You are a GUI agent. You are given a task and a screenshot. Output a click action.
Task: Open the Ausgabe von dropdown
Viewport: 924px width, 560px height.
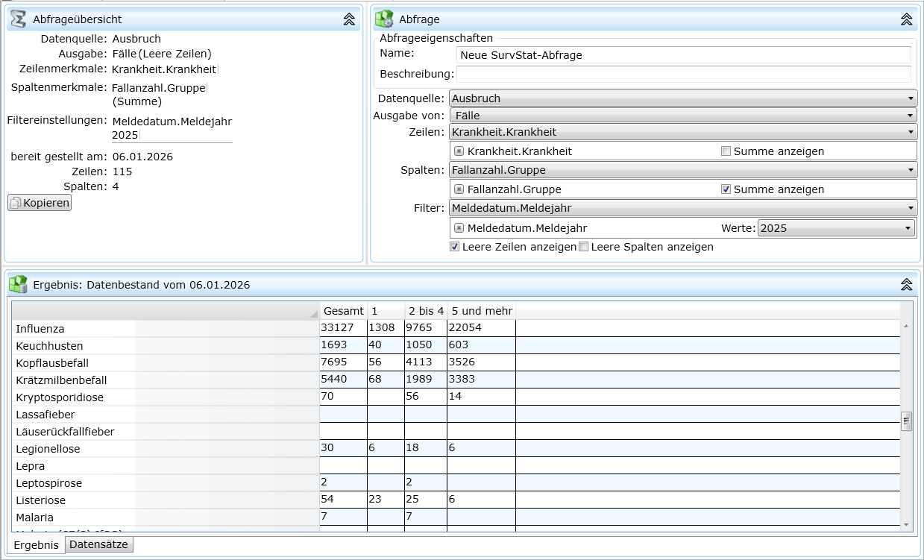[682, 116]
